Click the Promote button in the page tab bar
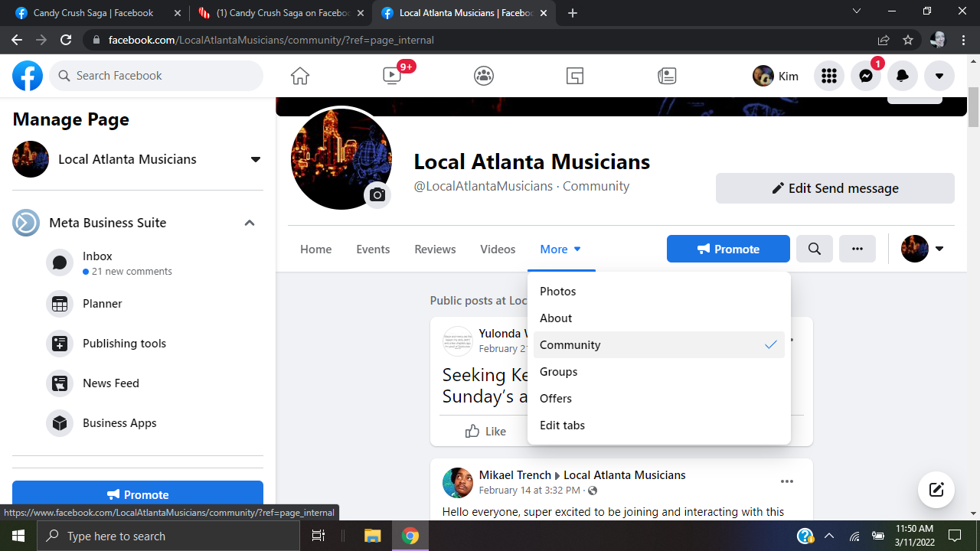 [x=728, y=249]
